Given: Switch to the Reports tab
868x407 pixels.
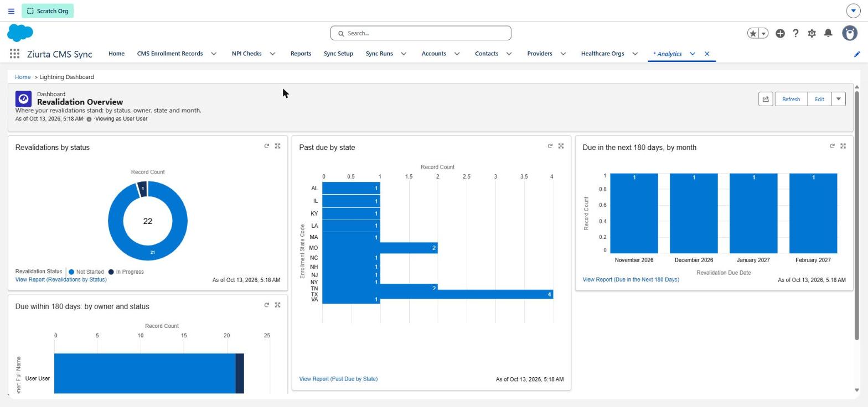Looking at the screenshot, I should [301, 54].
